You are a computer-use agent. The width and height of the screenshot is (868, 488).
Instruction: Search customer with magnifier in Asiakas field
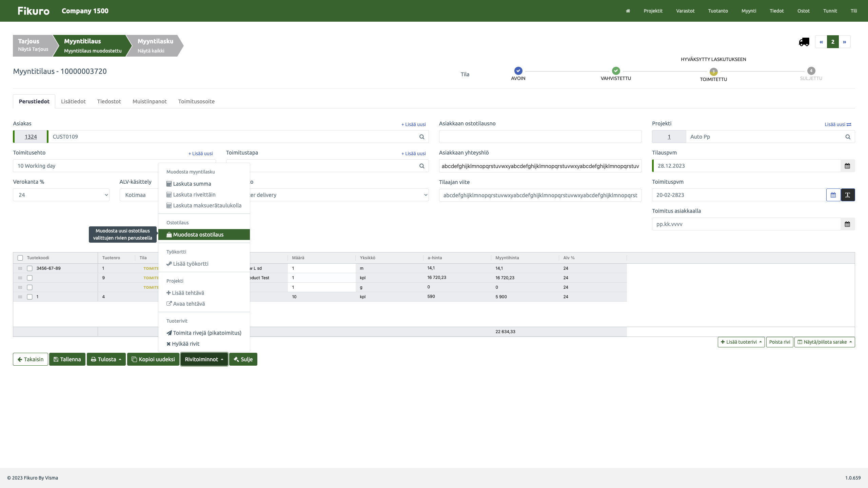coord(422,137)
